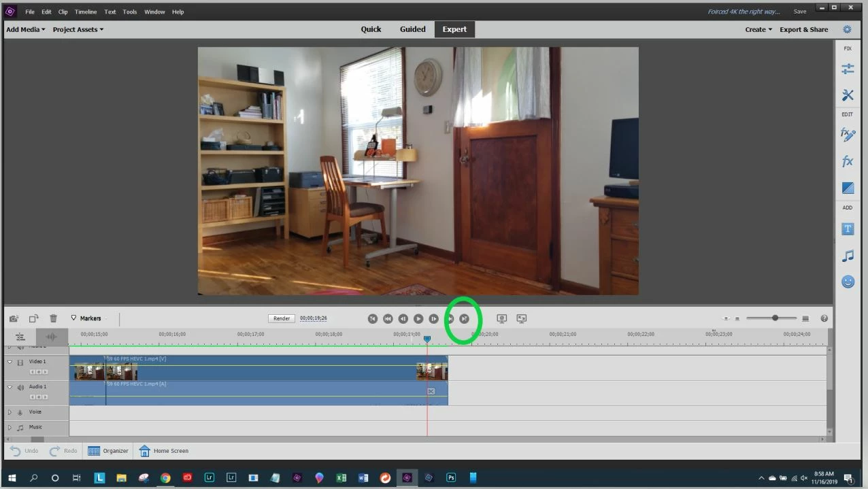Switch to Quick mode tab

click(x=371, y=29)
